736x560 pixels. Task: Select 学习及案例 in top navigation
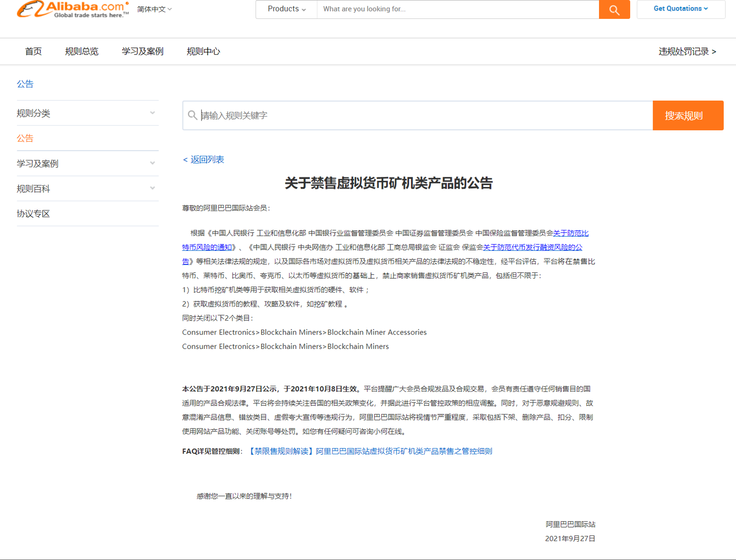click(143, 52)
